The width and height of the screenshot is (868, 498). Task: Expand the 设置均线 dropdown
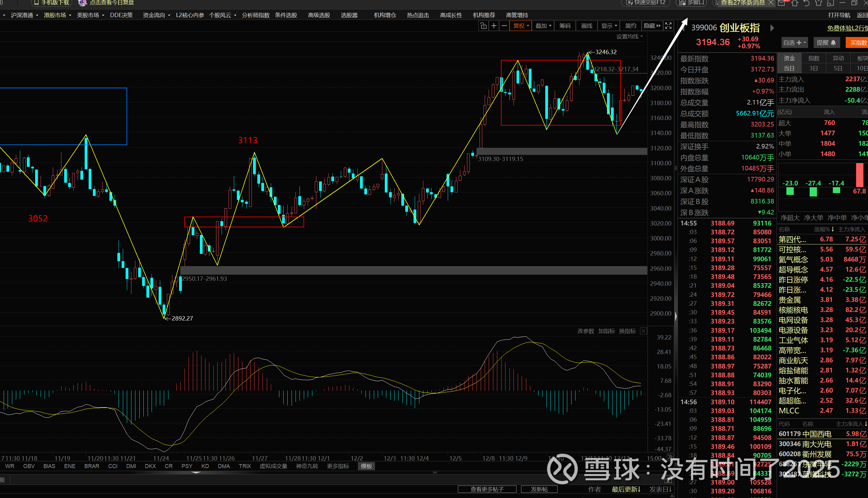629,37
